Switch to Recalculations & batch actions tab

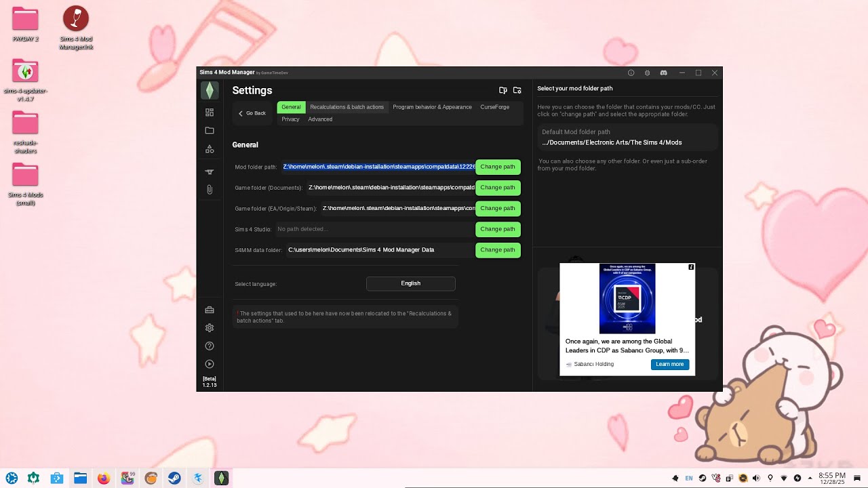point(347,107)
